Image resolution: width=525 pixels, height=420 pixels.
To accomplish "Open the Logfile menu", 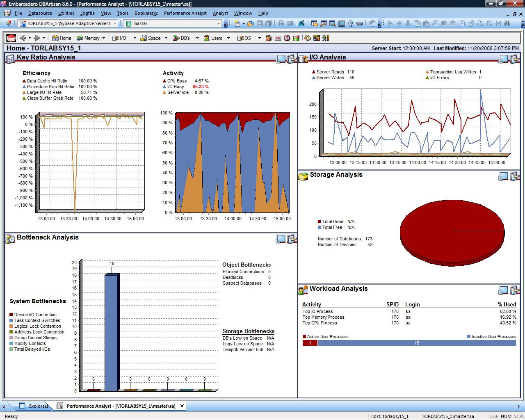I will [87, 13].
